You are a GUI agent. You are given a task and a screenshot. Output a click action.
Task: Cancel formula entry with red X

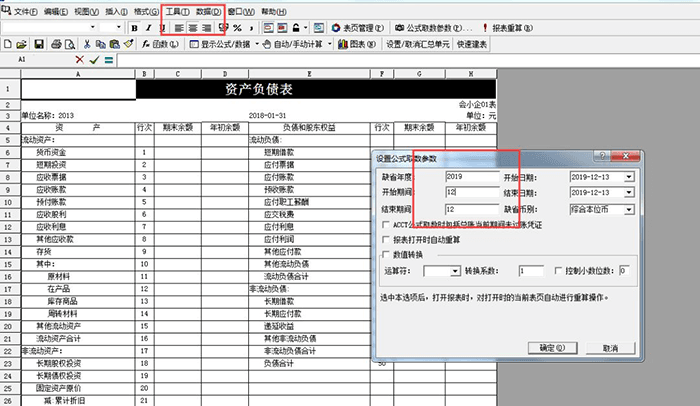pos(79,60)
